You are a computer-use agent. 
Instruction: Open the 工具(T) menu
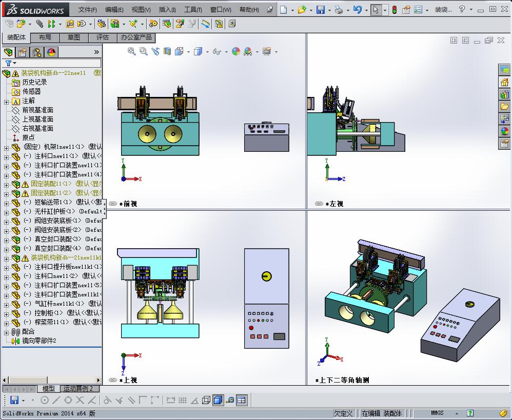(193, 9)
